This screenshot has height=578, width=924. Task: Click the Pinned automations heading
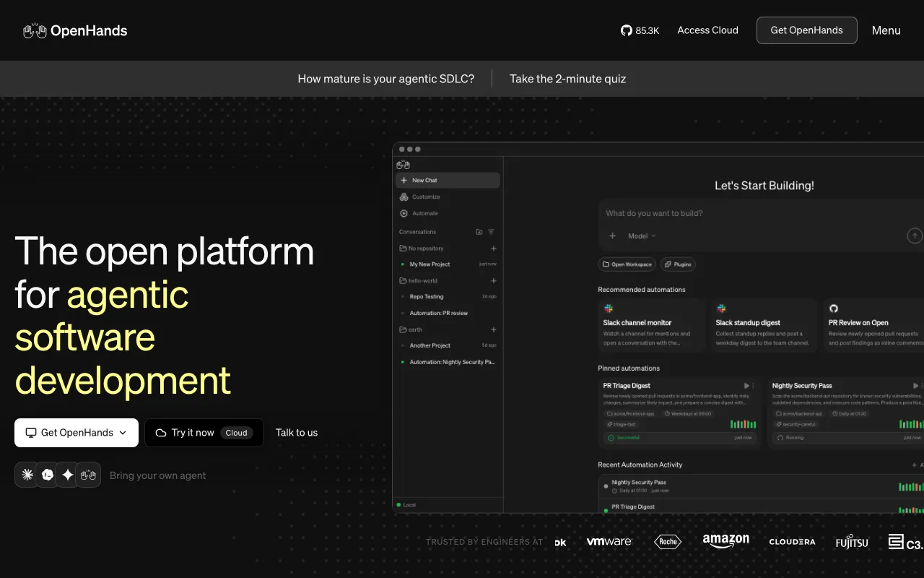[x=629, y=368]
